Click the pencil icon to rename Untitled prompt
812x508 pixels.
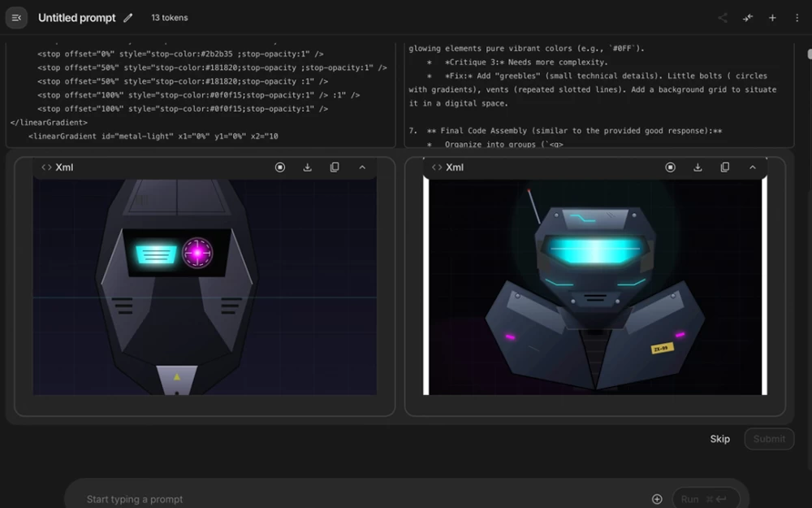128,18
